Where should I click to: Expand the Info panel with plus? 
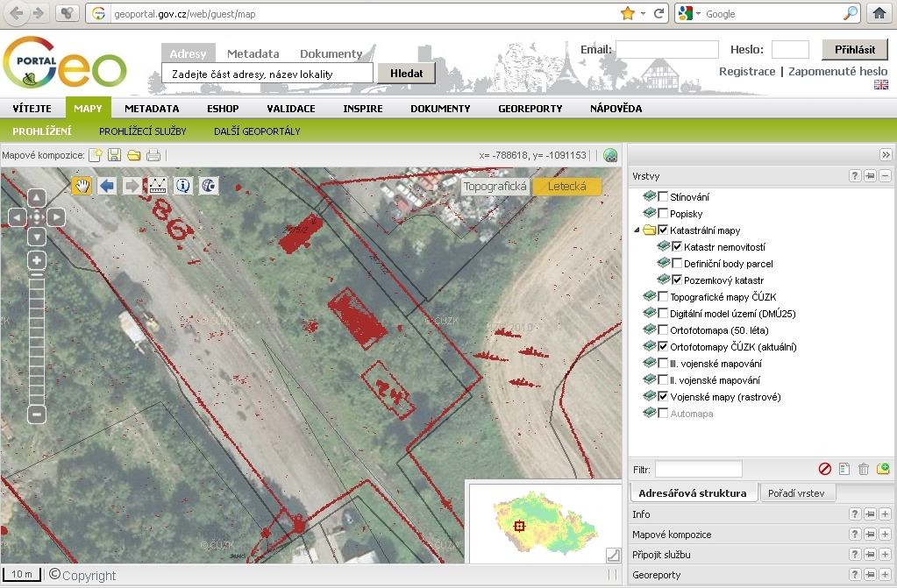[x=886, y=514]
